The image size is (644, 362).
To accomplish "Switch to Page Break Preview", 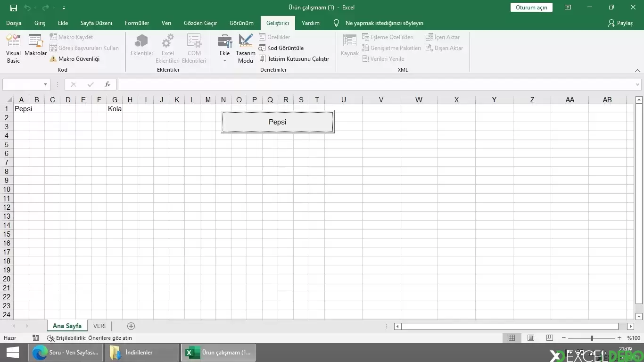I will (x=549, y=338).
